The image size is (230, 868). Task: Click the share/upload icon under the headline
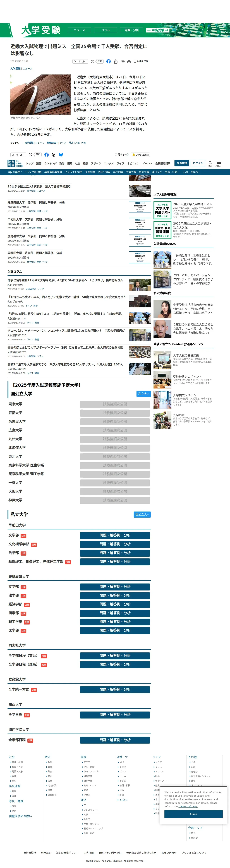pyautogui.click(x=116, y=61)
